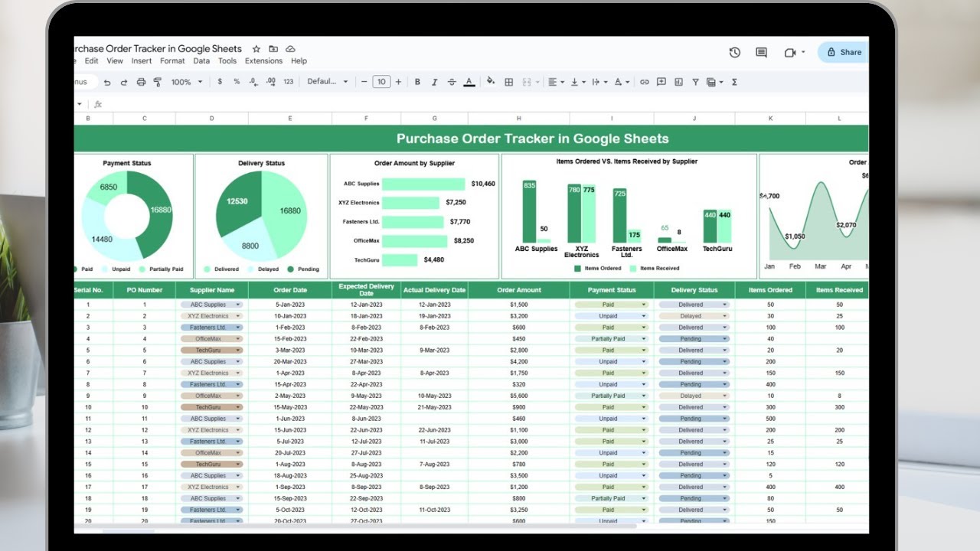Format selection as percent

237,82
